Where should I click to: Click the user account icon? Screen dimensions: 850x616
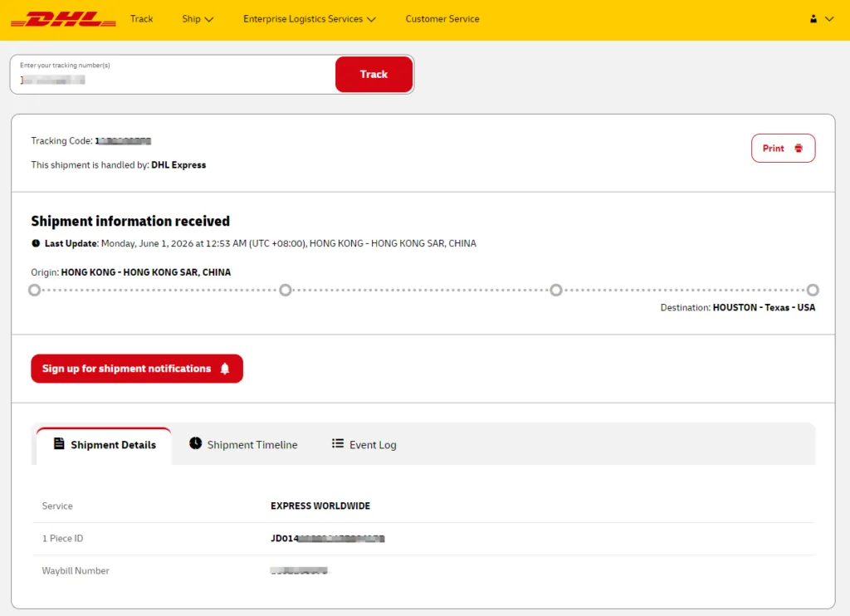(813, 19)
